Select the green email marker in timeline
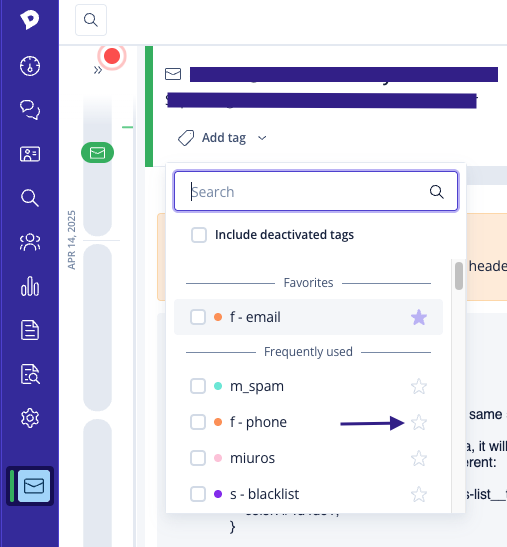The width and height of the screenshot is (507, 547). pyautogui.click(x=97, y=152)
